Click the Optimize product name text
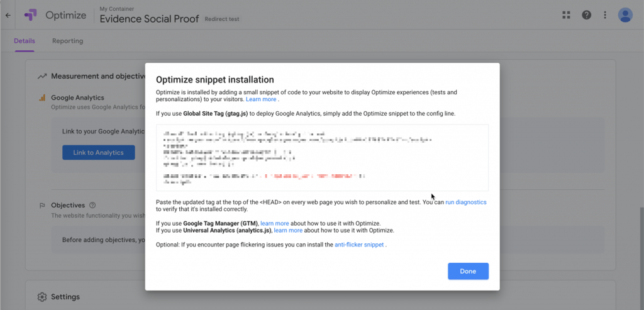The width and height of the screenshot is (644, 310). coord(65,16)
